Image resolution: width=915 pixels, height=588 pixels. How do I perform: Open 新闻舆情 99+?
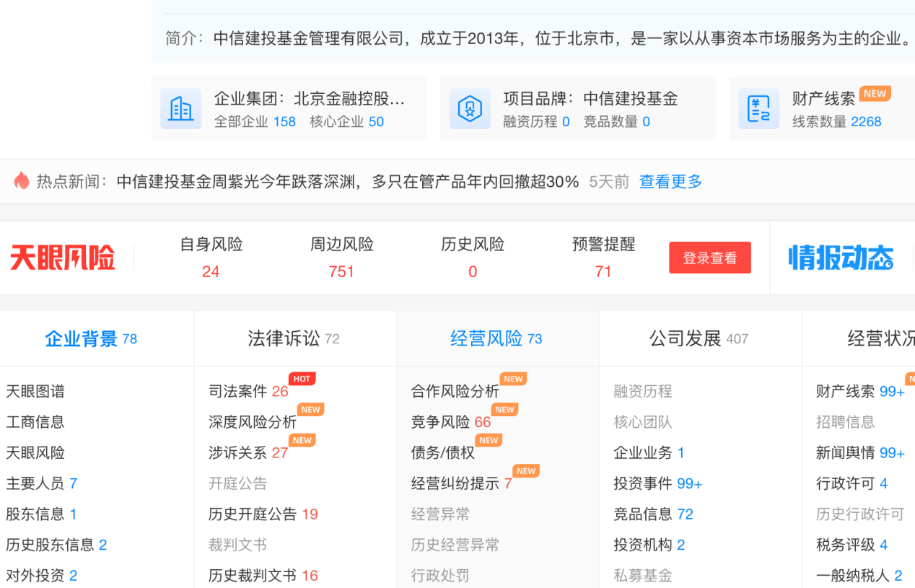tap(860, 453)
